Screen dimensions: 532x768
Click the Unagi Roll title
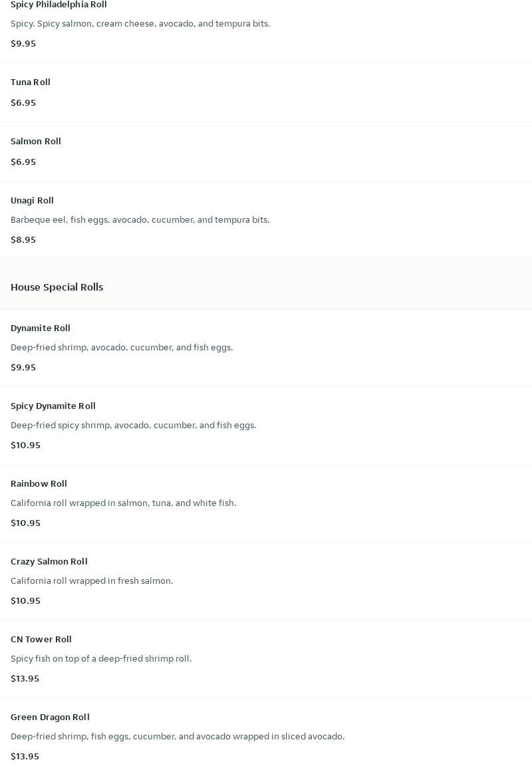click(x=32, y=201)
